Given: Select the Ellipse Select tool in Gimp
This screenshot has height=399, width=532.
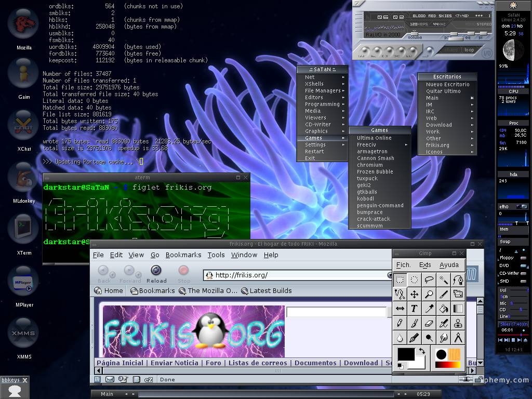Looking at the screenshot, I should pyautogui.click(x=414, y=280).
